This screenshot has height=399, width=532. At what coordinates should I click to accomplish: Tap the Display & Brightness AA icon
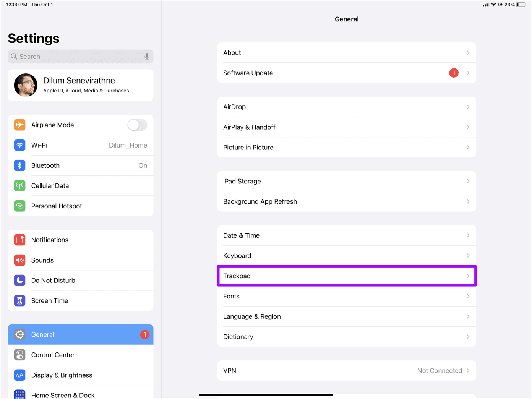pyautogui.click(x=19, y=375)
